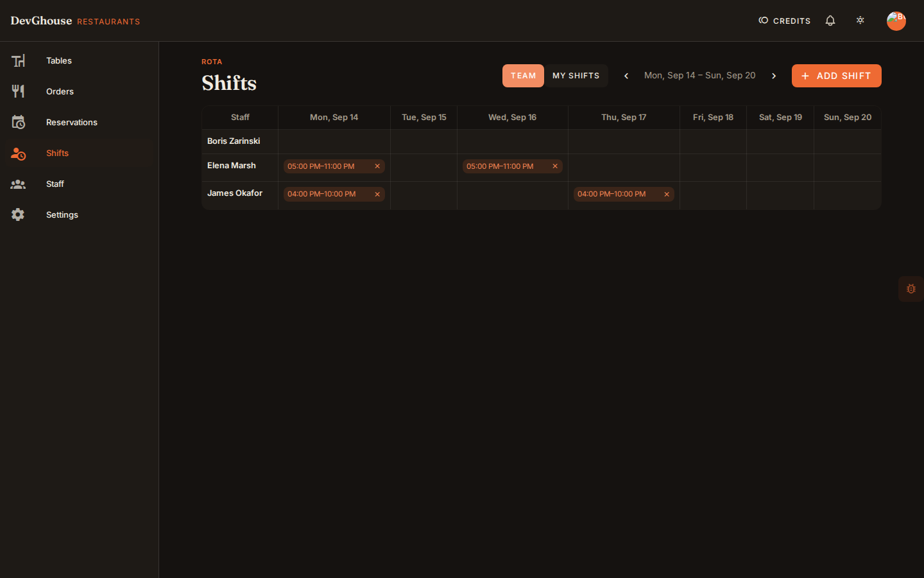The image size is (924, 578).
Task: Open Tables from the sidebar
Action: (80, 60)
